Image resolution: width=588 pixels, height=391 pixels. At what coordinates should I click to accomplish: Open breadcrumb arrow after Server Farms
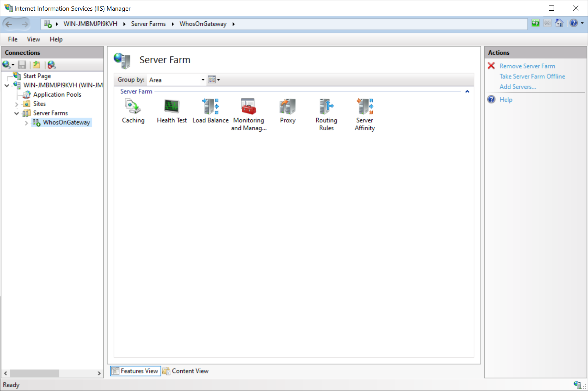pyautogui.click(x=173, y=24)
